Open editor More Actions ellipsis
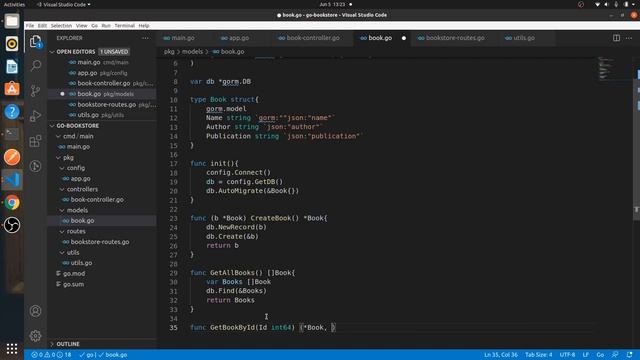 pos(629,38)
